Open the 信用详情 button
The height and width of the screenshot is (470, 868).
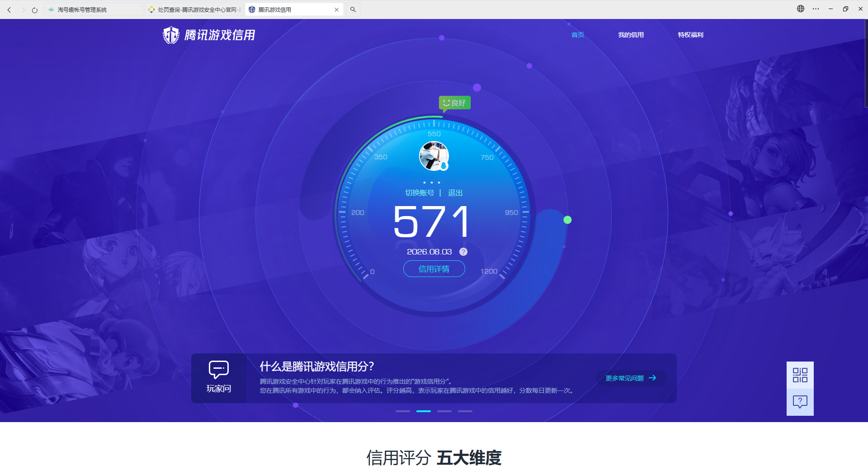pos(434,269)
